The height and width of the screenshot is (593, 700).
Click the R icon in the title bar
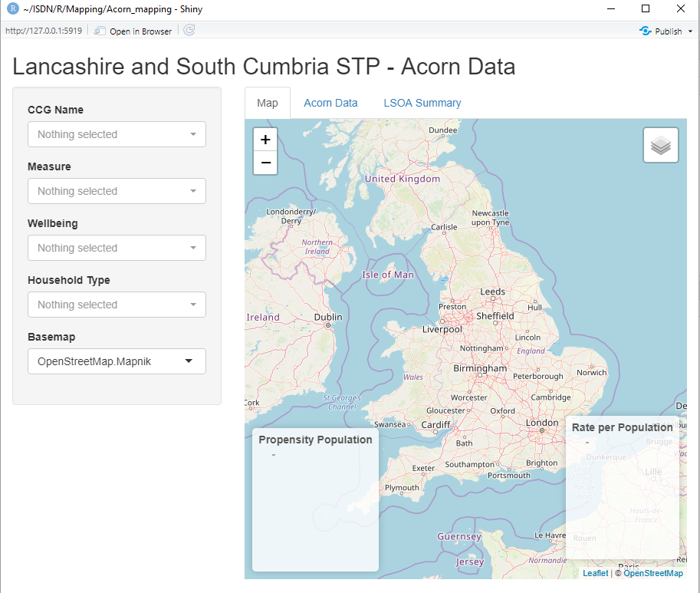click(13, 8)
